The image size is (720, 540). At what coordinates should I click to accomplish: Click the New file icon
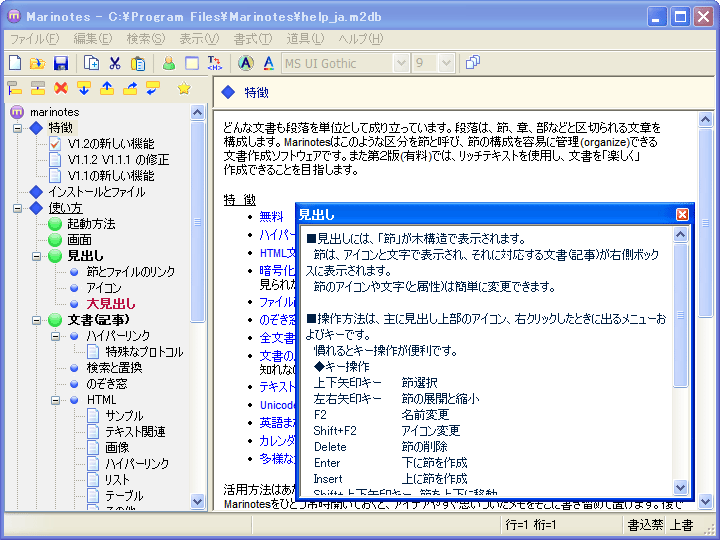(x=15, y=63)
